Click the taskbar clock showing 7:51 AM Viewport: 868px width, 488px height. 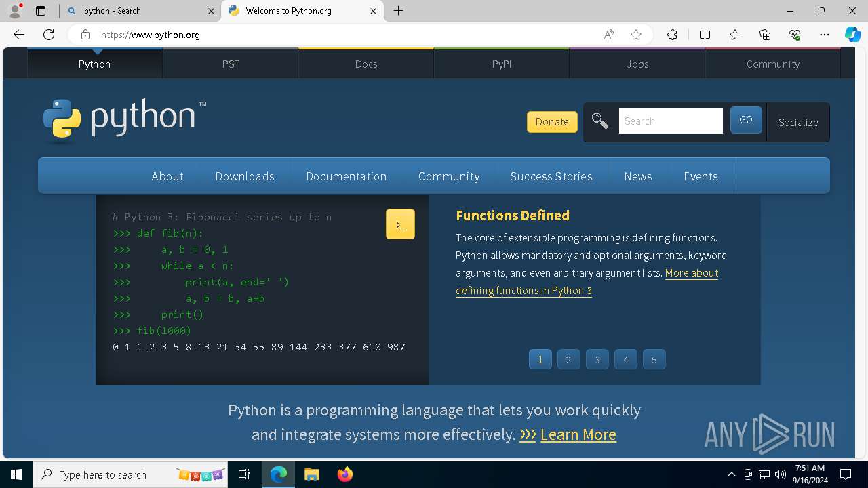pos(810,474)
